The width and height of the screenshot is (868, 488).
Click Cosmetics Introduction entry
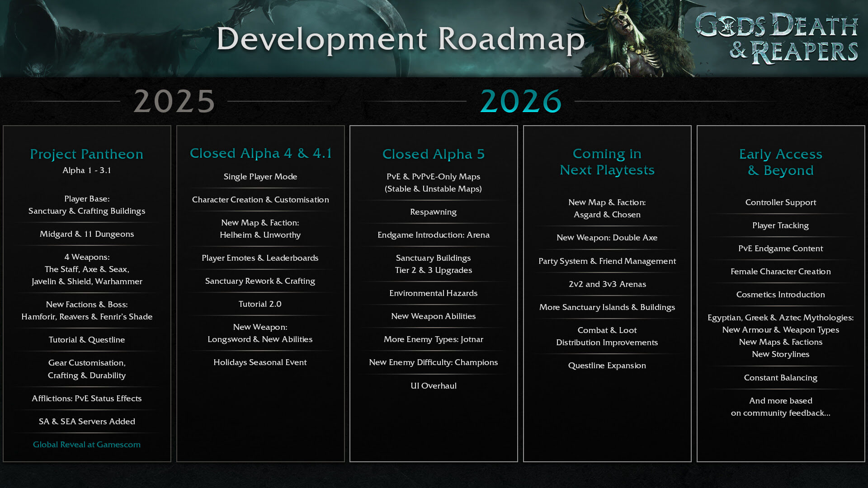[x=781, y=295]
